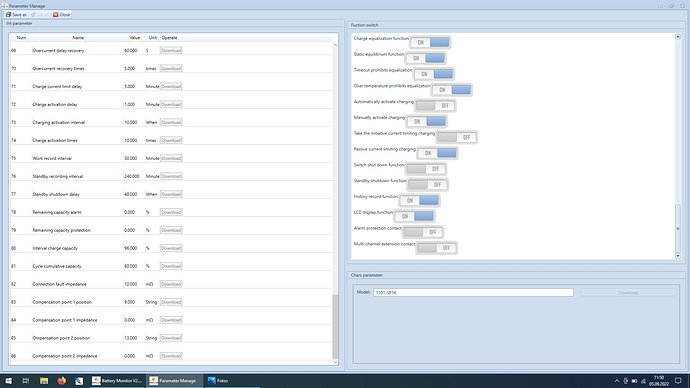Click Download for Standby recording interval
Viewport: 690px width, 388px height.
(x=171, y=176)
